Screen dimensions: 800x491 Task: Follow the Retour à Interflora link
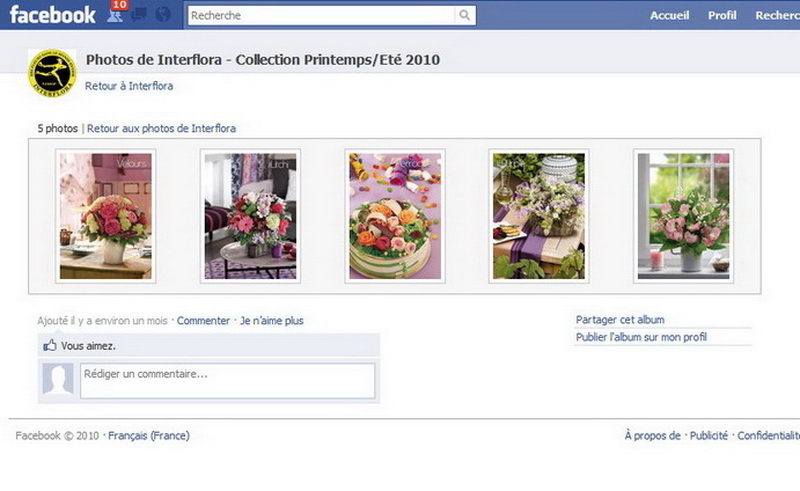tap(129, 86)
